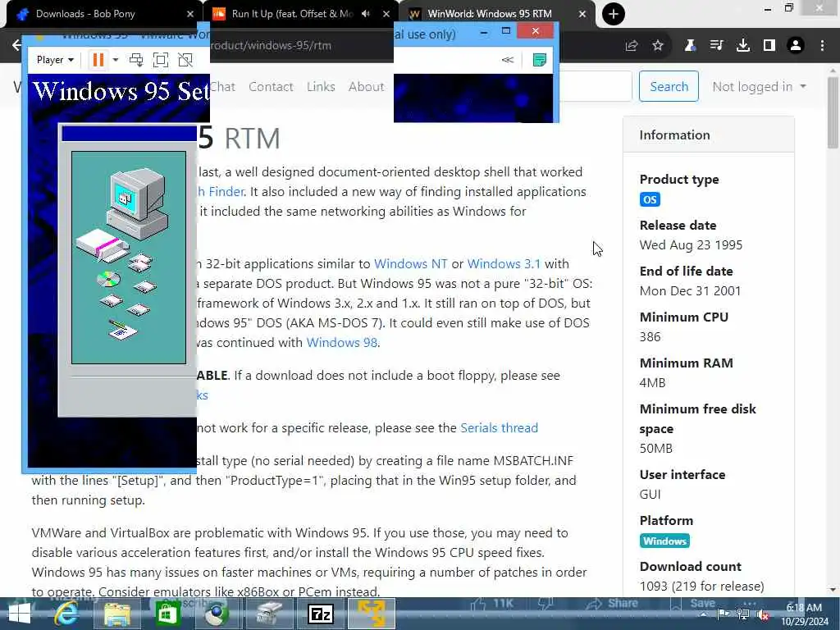Click the browser back arrow

point(16,45)
